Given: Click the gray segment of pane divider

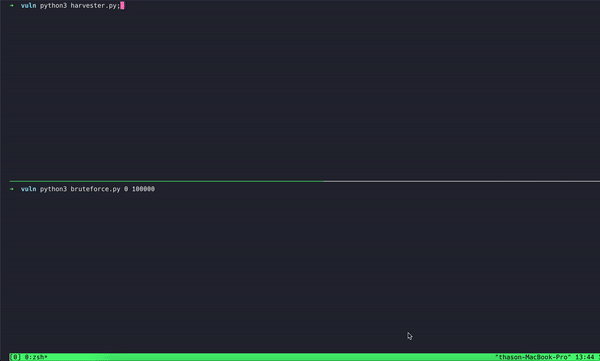Looking at the screenshot, I should pos(461,181).
